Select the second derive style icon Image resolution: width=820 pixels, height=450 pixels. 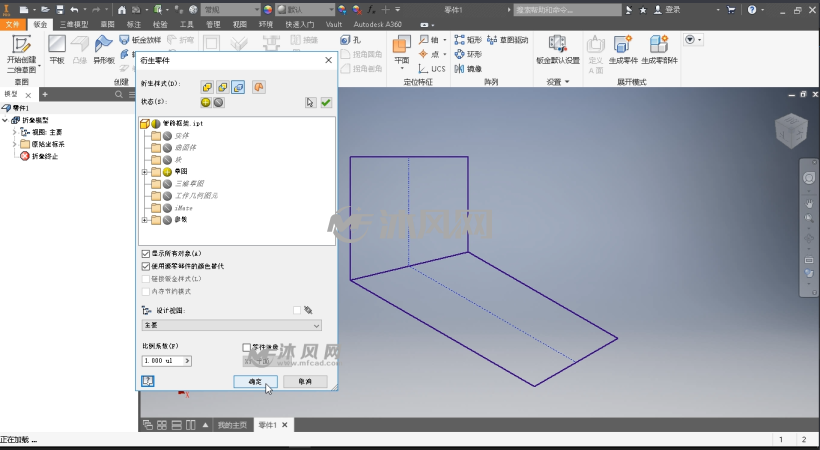pyautogui.click(x=223, y=87)
